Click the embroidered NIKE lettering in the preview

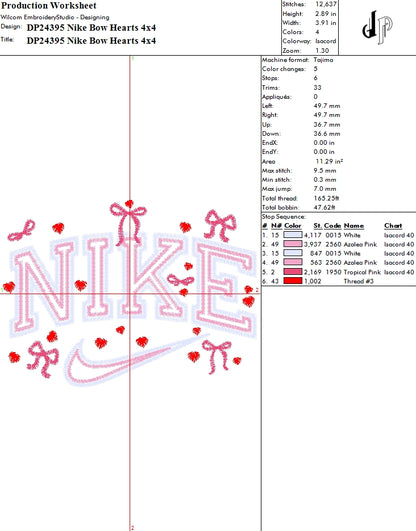coord(133,285)
